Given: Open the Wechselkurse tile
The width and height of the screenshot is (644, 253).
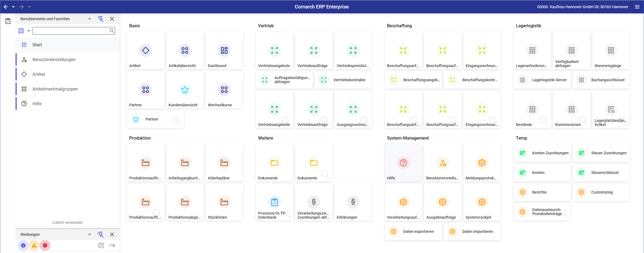Looking at the screenshot, I should [224, 90].
